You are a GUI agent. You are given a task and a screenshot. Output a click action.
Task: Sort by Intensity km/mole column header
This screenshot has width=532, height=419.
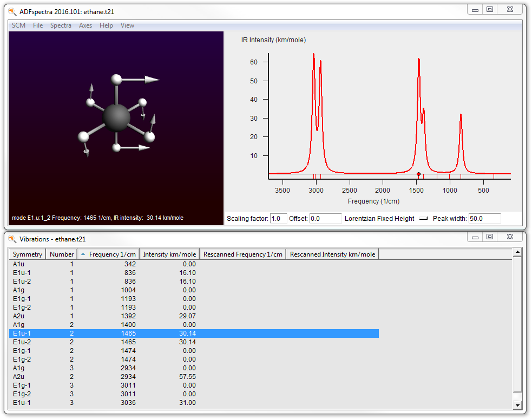(169, 254)
